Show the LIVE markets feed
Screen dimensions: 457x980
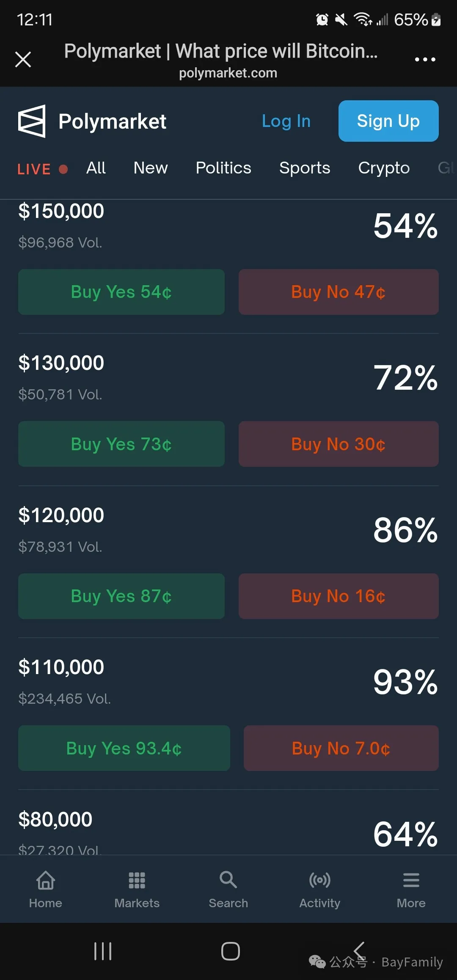pyautogui.click(x=42, y=169)
